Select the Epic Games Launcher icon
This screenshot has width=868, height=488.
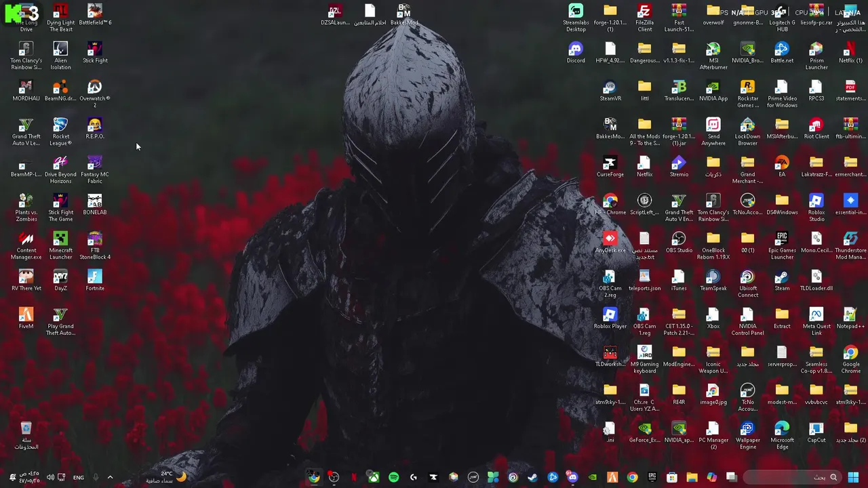point(782,246)
